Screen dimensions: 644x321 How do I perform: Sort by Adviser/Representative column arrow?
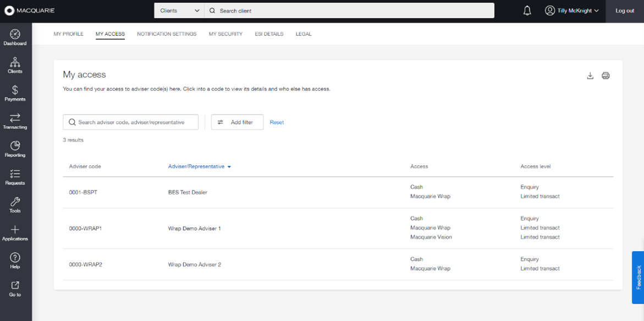tap(229, 167)
